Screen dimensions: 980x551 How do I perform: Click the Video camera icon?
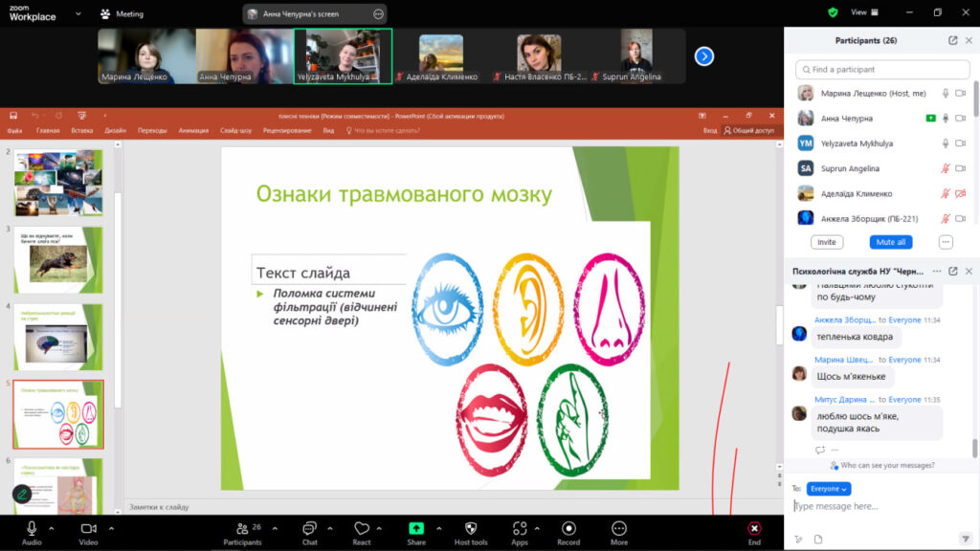pyautogui.click(x=89, y=528)
